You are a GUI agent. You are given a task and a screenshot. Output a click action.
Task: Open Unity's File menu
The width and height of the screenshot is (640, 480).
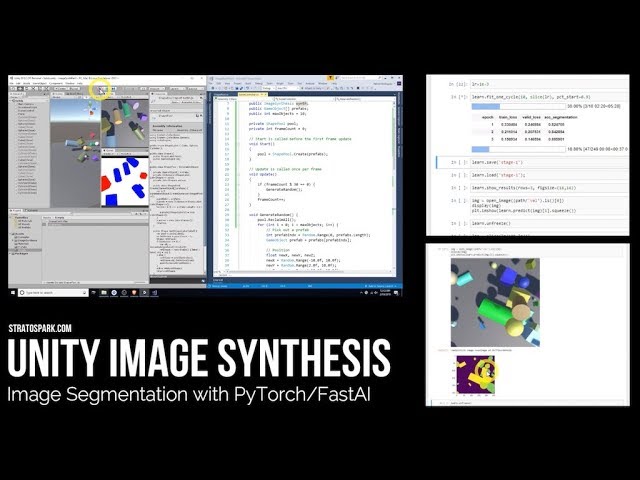[x=12, y=83]
